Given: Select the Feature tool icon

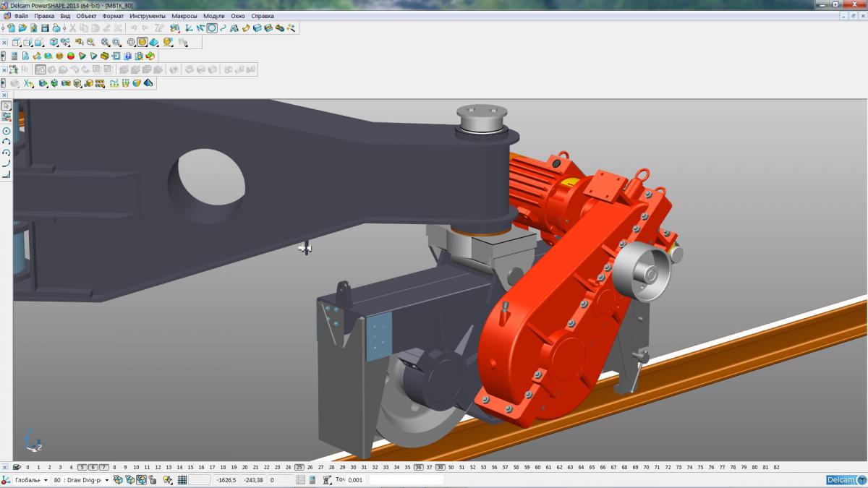Looking at the screenshot, I should tap(268, 28).
